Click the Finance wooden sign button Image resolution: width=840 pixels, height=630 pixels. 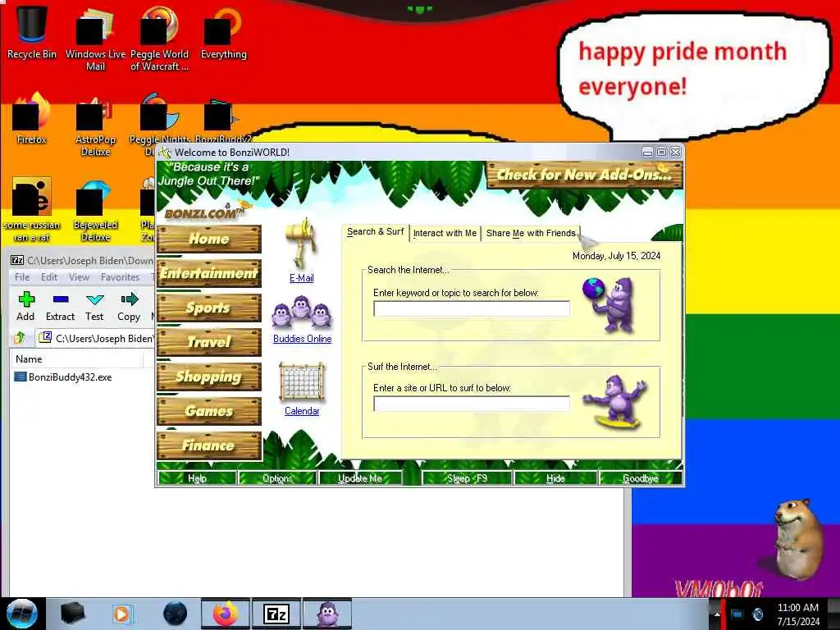click(209, 445)
